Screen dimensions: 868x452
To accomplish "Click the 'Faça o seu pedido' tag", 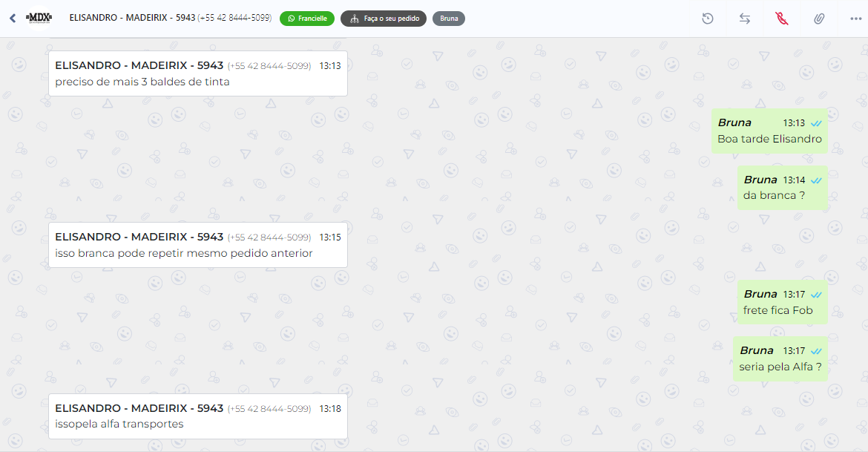I will pyautogui.click(x=384, y=19).
